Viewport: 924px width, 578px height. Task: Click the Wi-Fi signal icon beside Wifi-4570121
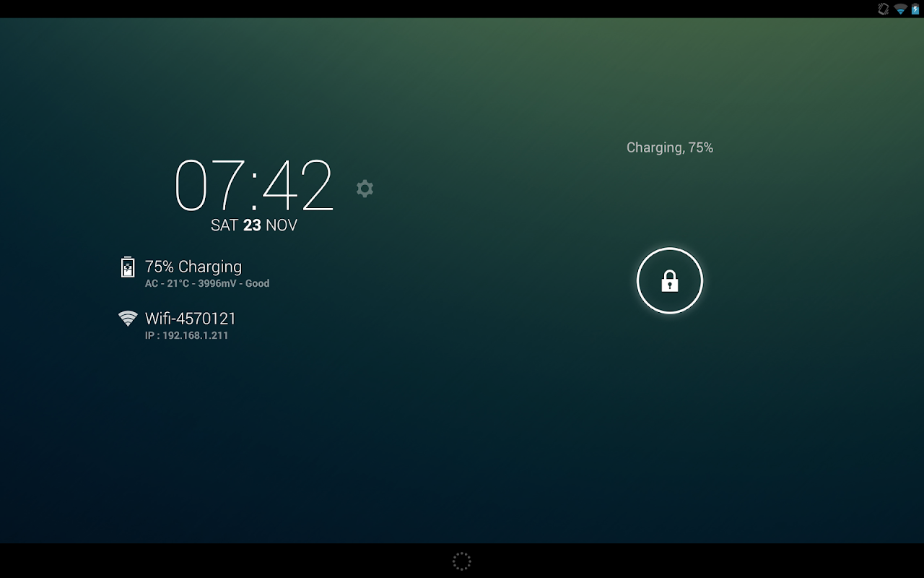pyautogui.click(x=128, y=319)
